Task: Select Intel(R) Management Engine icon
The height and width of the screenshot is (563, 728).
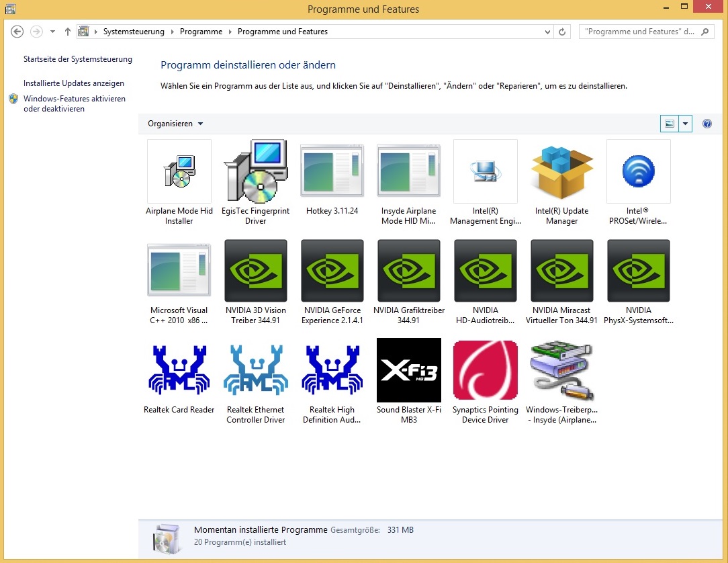Action: (485, 171)
